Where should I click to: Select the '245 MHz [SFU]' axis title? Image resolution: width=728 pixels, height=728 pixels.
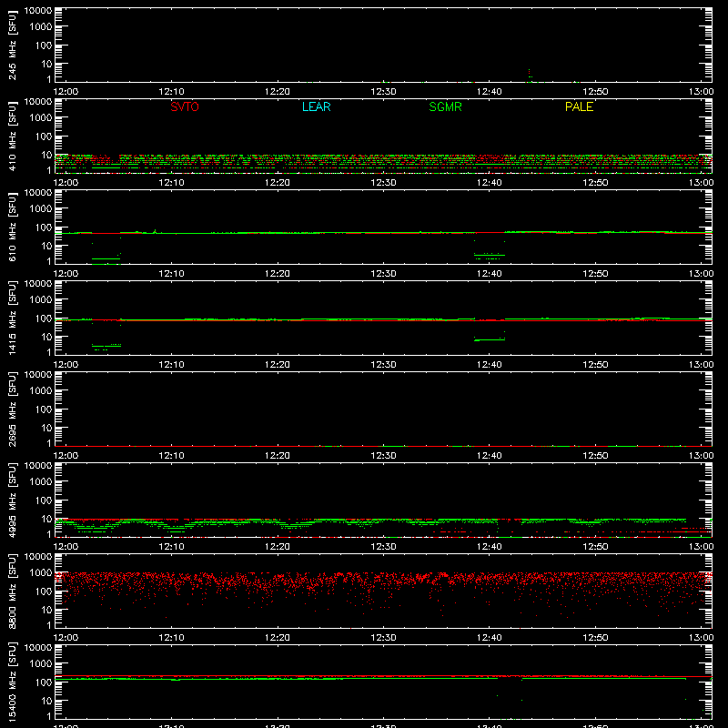pyautogui.click(x=13, y=45)
